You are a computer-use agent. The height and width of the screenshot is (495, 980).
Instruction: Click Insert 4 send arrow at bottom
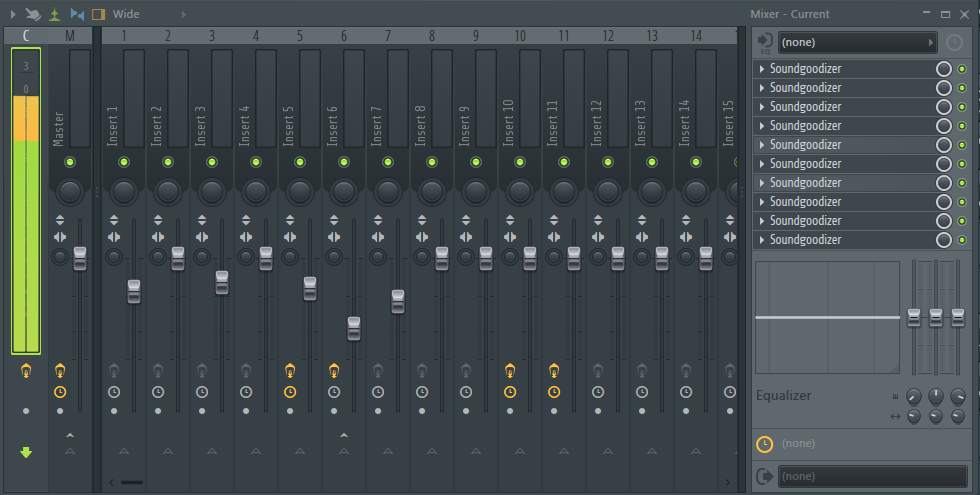pos(256,451)
